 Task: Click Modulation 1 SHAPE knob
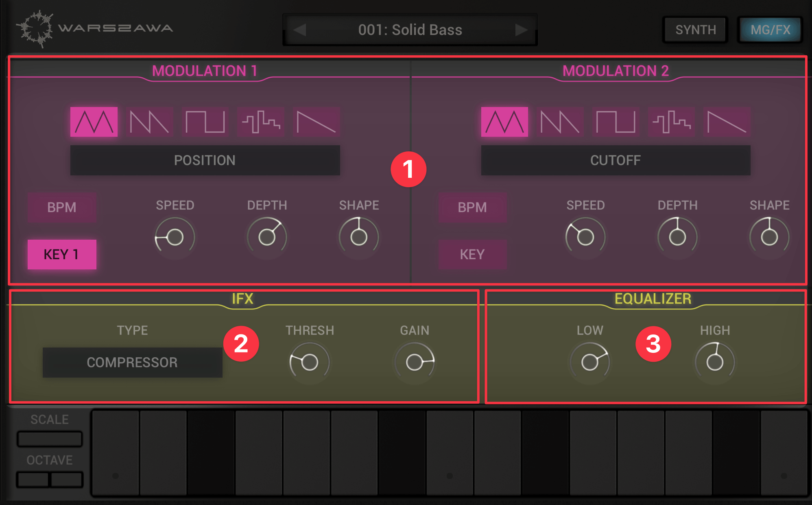[359, 237]
